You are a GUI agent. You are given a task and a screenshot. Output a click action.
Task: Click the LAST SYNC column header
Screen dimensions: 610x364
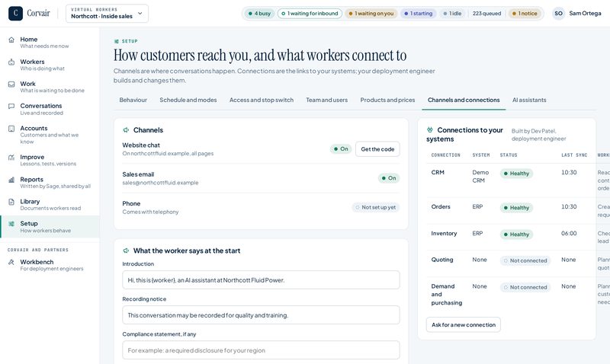[574, 155]
